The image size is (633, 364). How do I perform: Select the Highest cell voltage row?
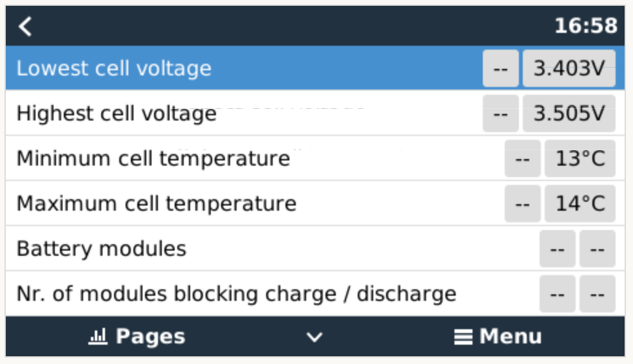coord(193,113)
